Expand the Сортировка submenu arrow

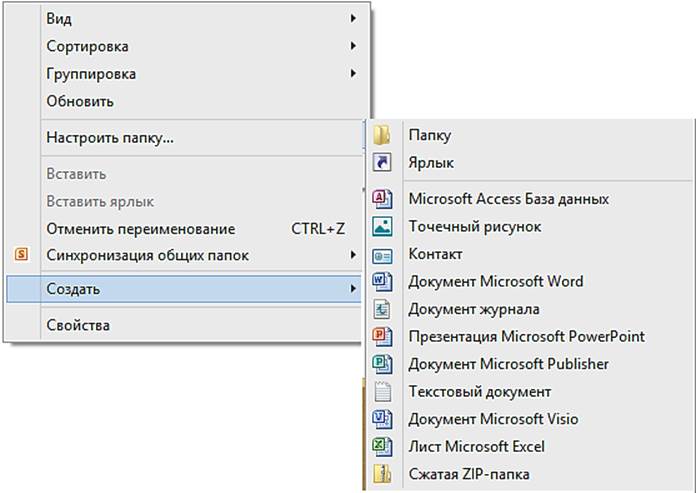point(353,46)
